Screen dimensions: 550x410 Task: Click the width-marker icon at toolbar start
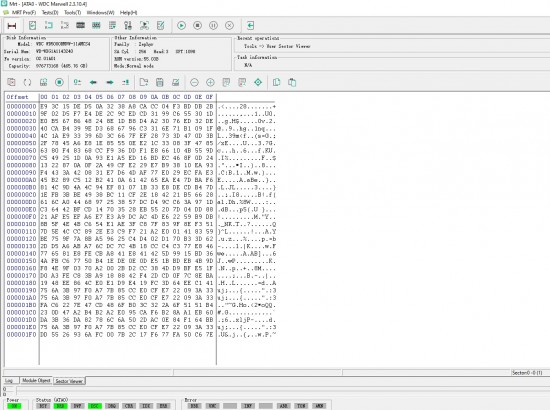12,26
